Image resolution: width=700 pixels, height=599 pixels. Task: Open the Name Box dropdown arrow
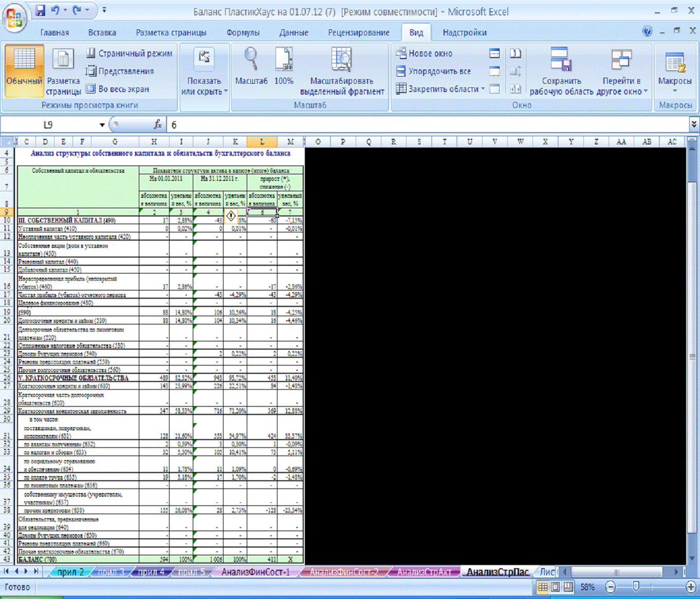102,125
